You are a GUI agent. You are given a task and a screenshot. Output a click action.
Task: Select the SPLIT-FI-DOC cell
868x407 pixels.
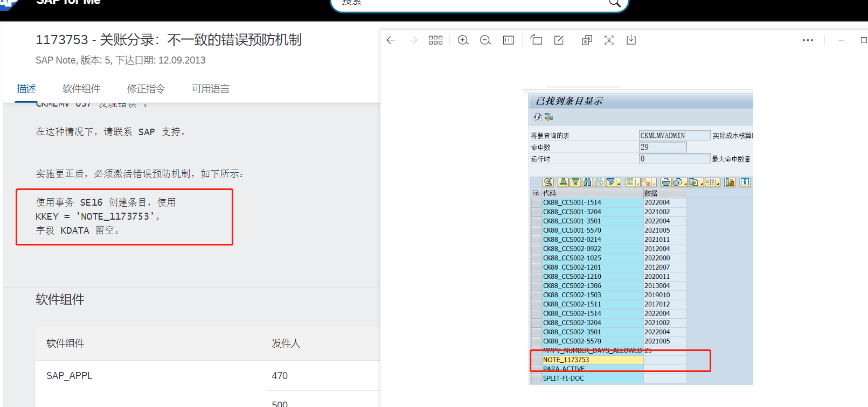[593, 378]
